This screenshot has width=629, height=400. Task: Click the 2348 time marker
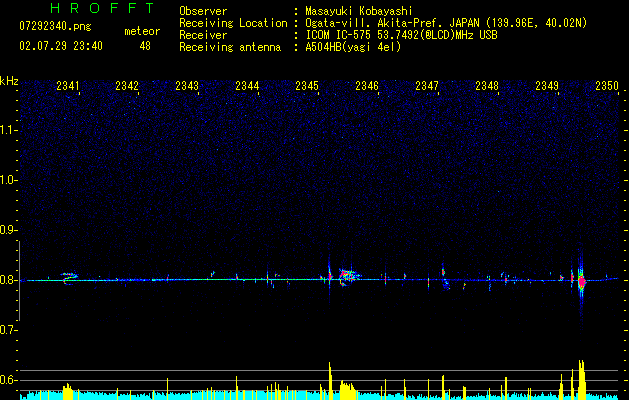pos(487,86)
